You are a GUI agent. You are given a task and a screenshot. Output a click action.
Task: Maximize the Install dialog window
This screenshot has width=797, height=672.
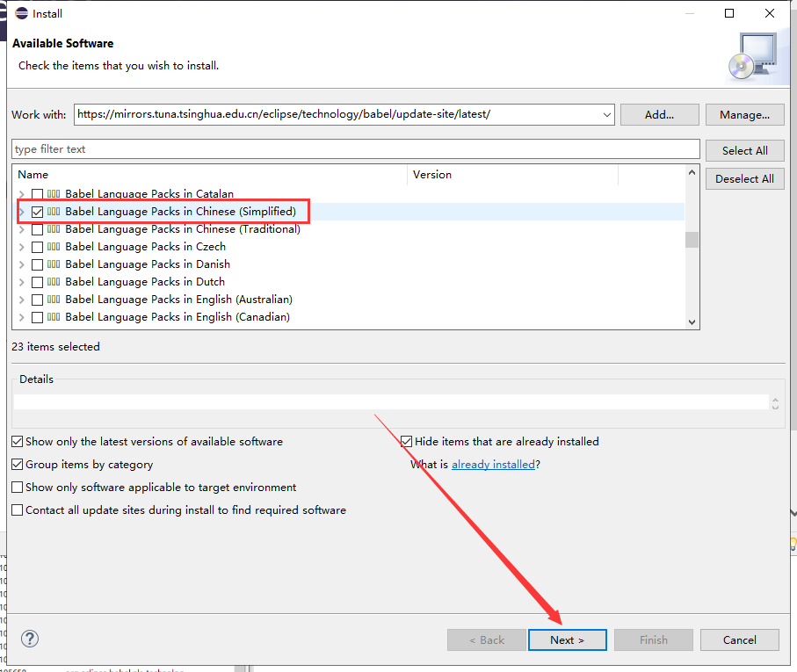pyautogui.click(x=729, y=13)
